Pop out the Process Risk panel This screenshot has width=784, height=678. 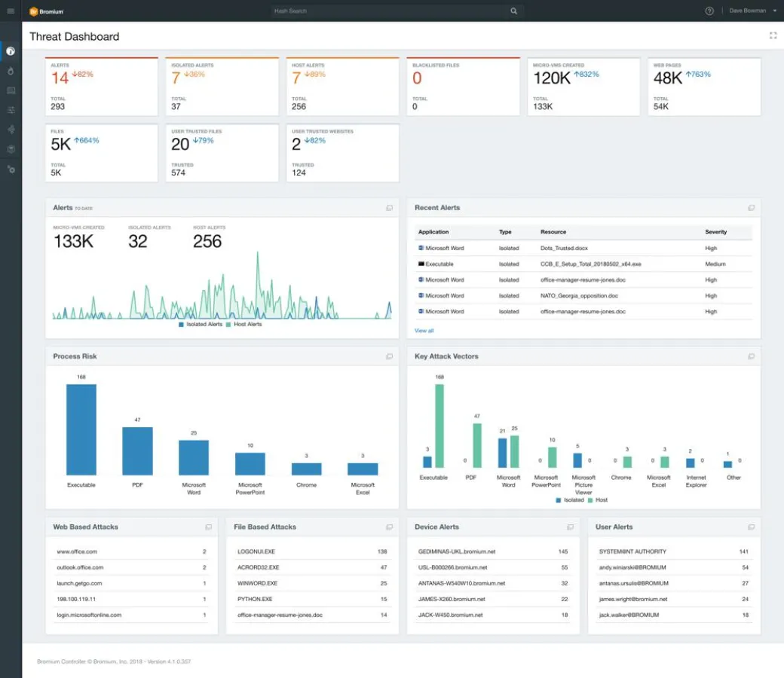[389, 356]
